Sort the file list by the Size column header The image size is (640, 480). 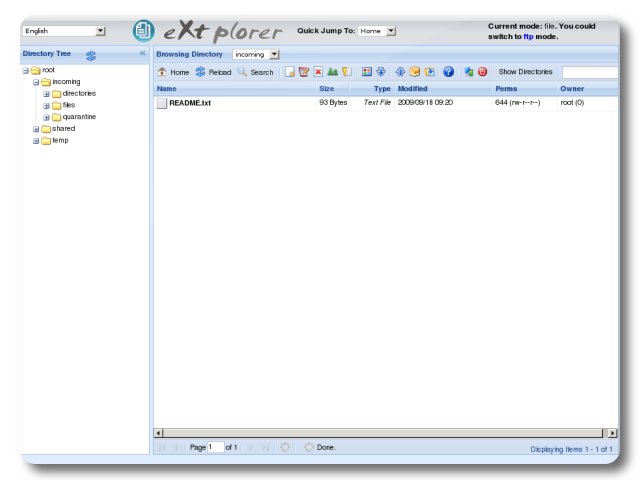327,89
